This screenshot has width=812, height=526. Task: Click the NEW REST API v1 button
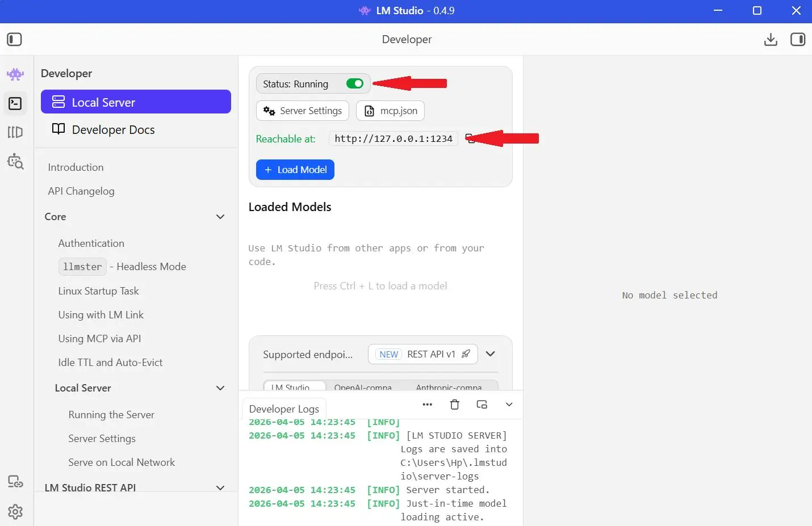(423, 354)
